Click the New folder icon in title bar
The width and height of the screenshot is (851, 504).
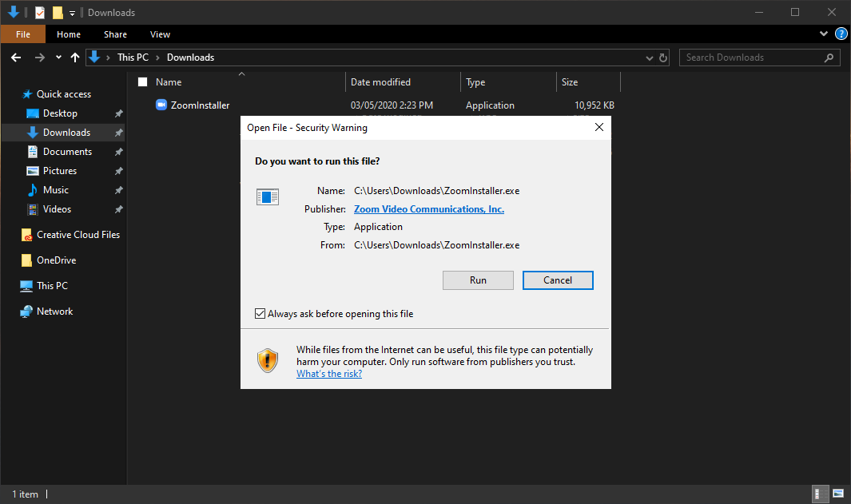pos(57,12)
